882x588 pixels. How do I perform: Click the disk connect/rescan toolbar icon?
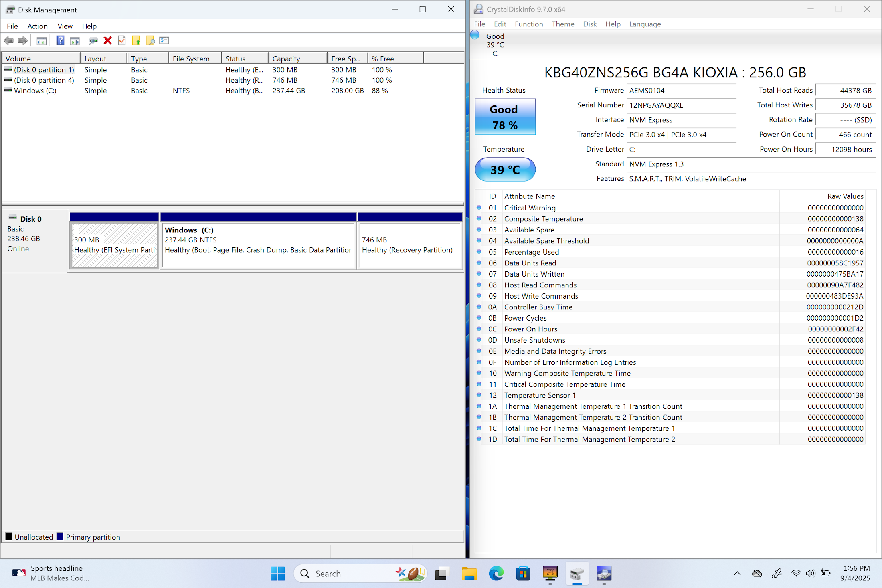tap(93, 40)
